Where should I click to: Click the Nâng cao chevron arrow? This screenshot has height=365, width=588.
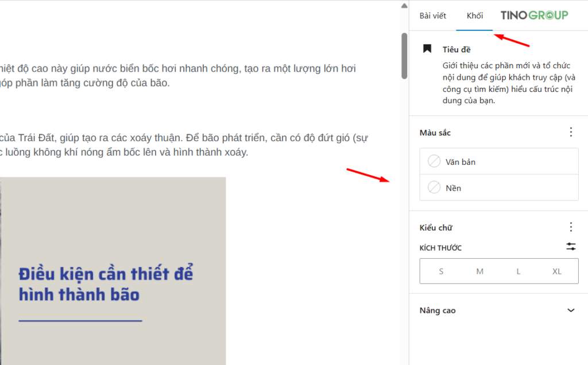[x=571, y=310]
